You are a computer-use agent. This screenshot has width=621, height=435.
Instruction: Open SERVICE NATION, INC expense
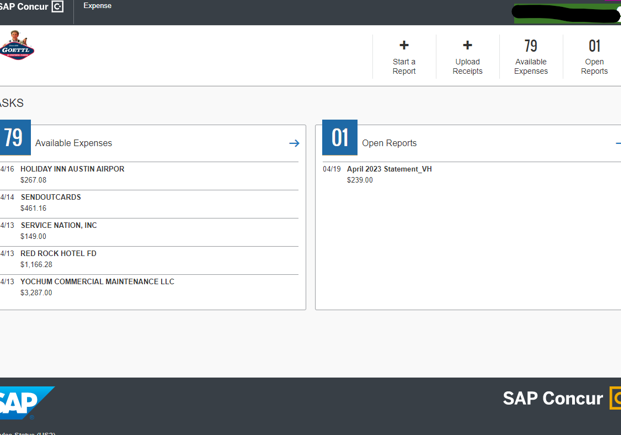(149, 231)
